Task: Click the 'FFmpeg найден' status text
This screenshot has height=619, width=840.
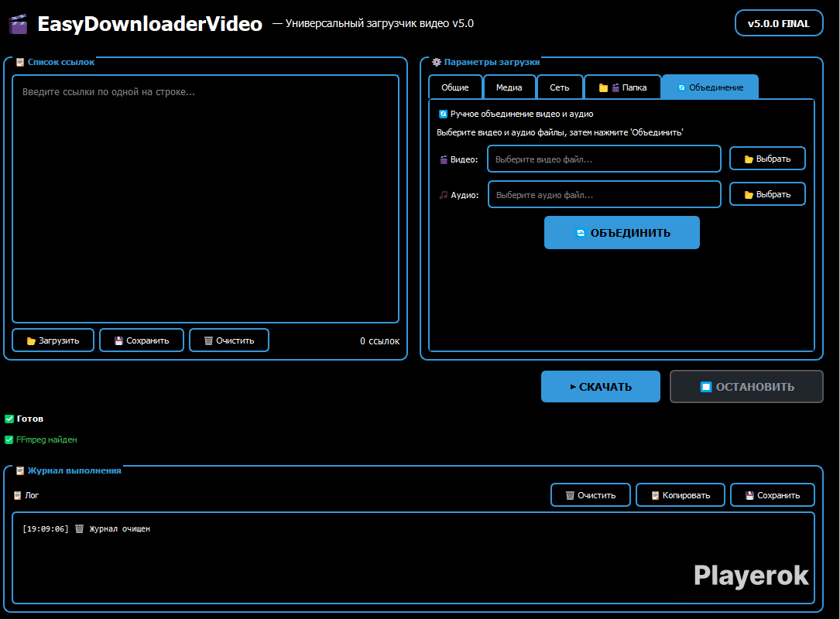Action: click(x=46, y=439)
